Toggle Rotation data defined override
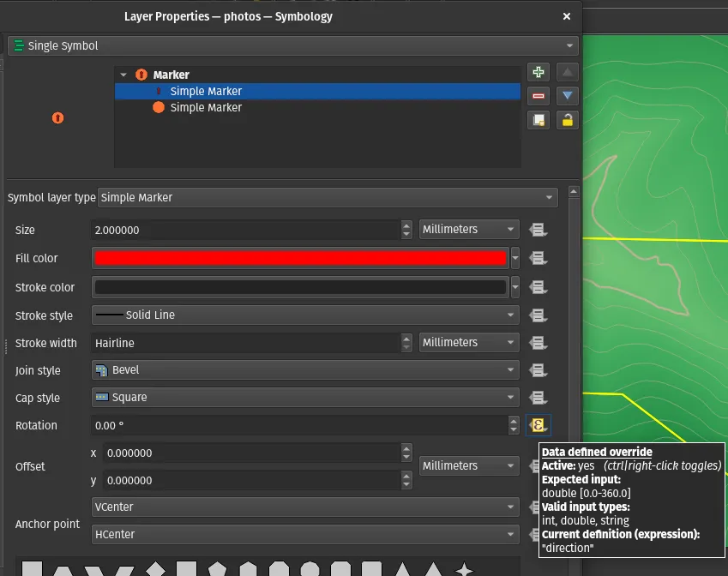 pos(538,425)
